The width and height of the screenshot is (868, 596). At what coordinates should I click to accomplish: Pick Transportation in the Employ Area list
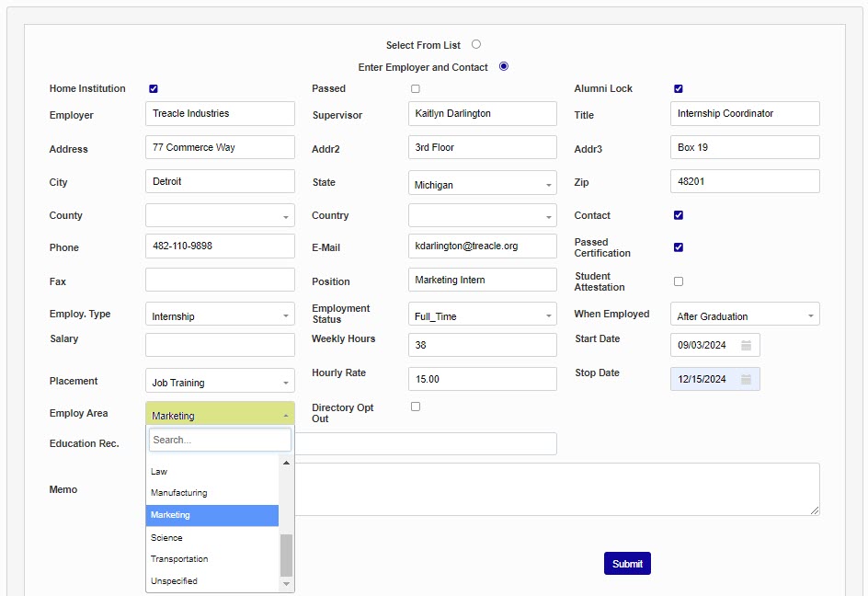[179, 559]
